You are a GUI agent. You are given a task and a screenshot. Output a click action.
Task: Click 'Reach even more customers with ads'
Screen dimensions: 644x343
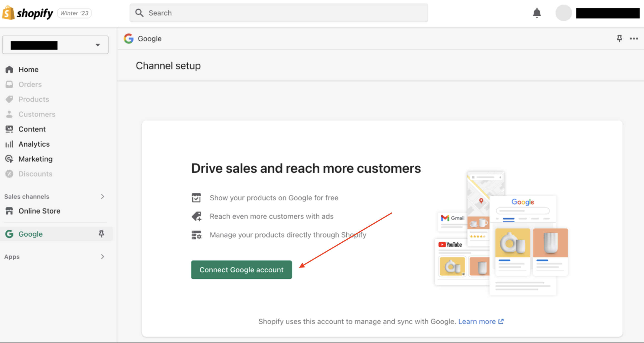point(272,216)
